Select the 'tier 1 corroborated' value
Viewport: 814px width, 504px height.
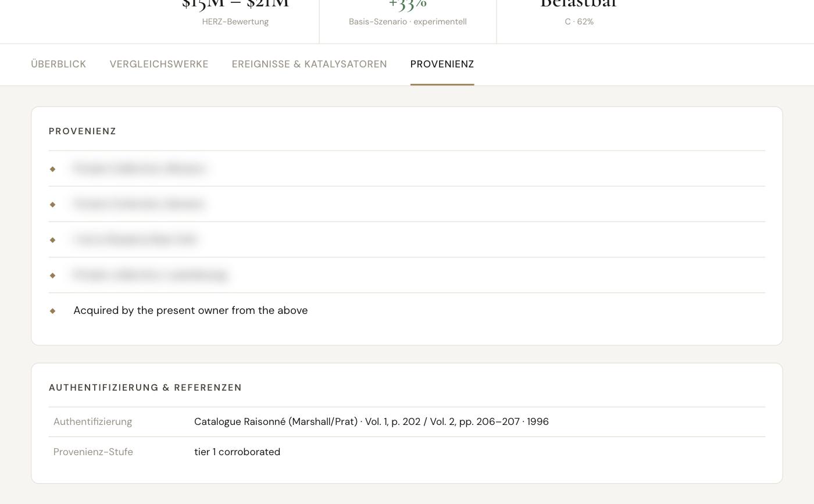tap(237, 452)
